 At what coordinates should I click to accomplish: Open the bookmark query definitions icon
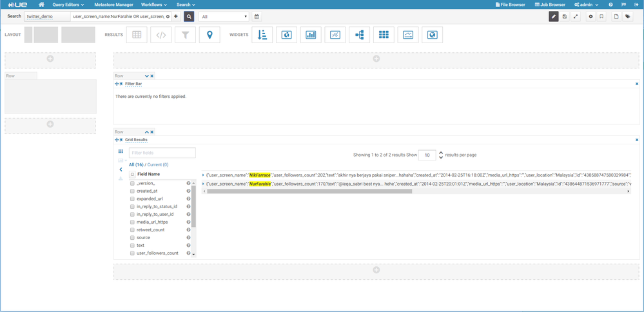[x=601, y=16]
